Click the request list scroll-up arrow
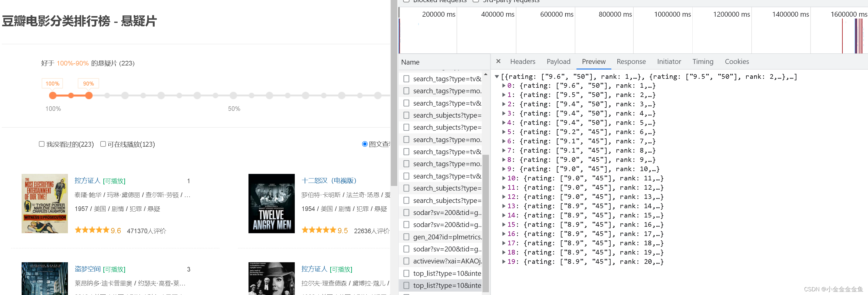The width and height of the screenshot is (868, 295). [485, 74]
